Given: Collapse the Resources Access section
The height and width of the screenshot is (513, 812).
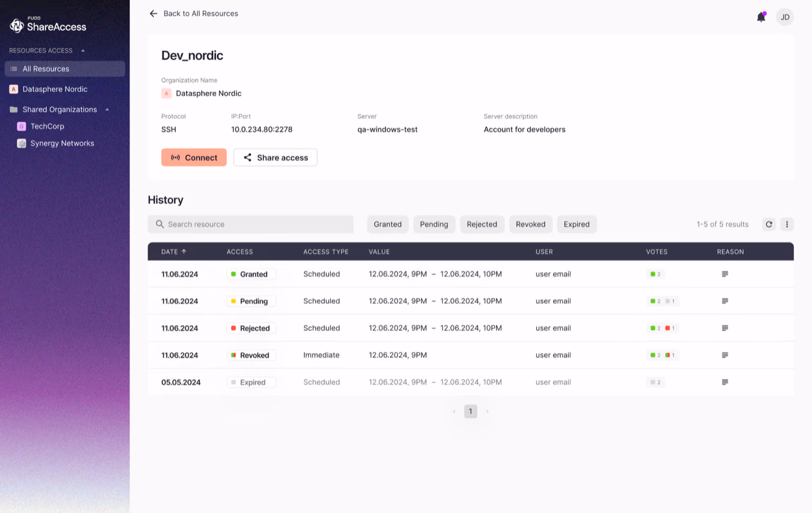Looking at the screenshot, I should point(83,51).
